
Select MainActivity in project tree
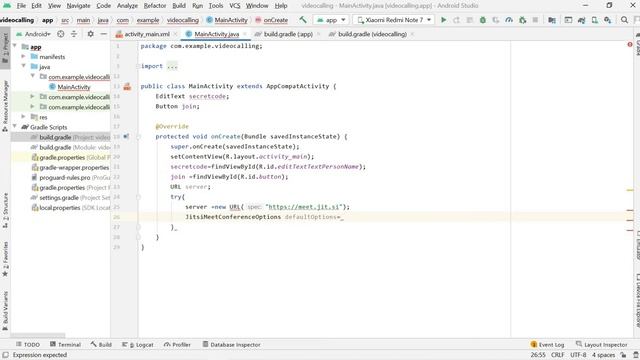[x=73, y=87]
